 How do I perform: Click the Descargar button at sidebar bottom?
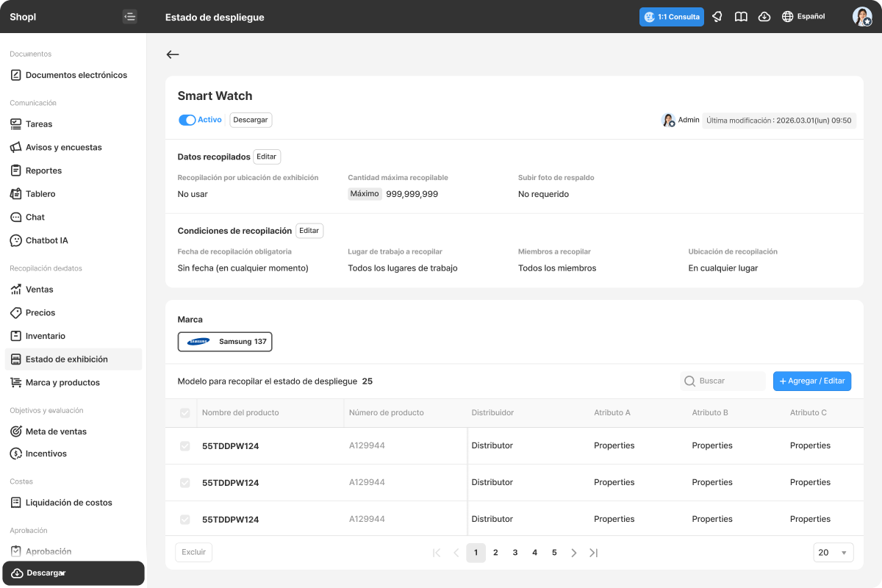click(73, 573)
